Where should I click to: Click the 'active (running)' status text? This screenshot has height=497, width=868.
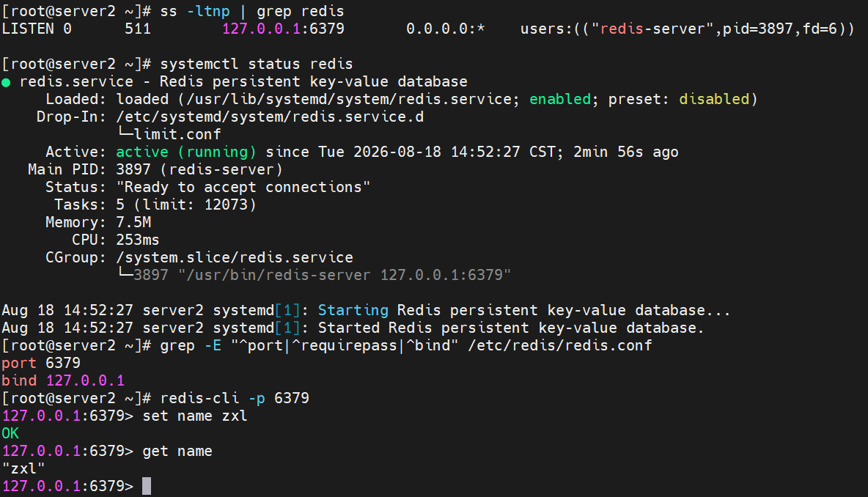[x=186, y=152]
